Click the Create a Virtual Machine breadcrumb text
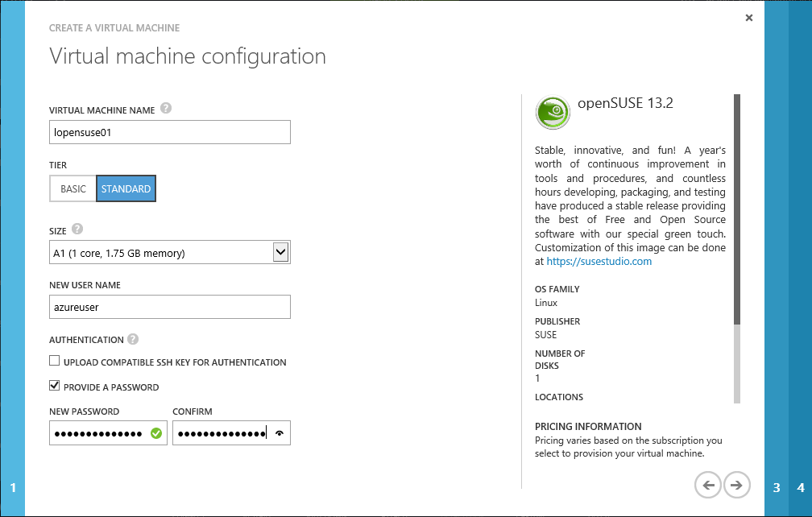812x517 pixels. tap(114, 28)
